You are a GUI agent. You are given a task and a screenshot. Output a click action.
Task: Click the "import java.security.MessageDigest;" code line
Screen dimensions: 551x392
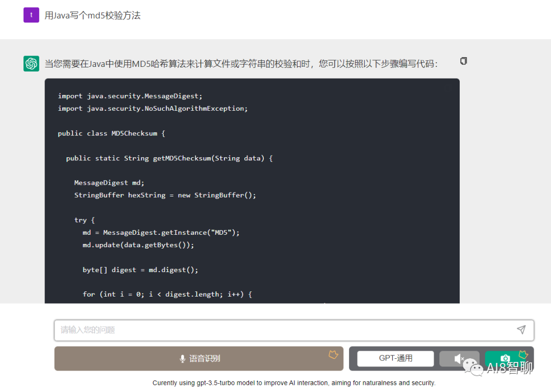[130, 96]
